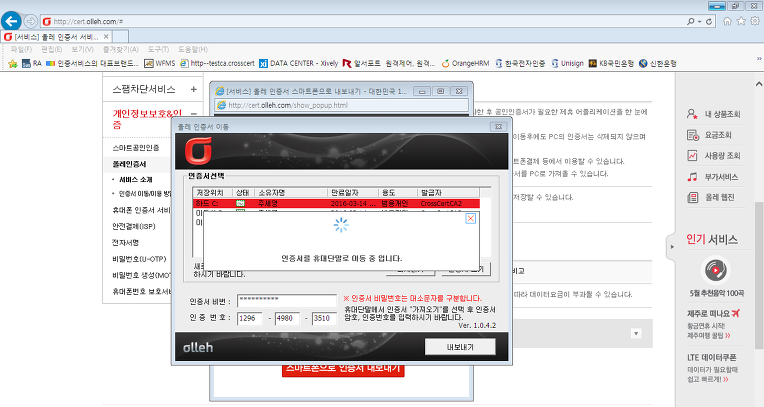
Task: Click the 인증서 비번 password field
Action: (286, 301)
